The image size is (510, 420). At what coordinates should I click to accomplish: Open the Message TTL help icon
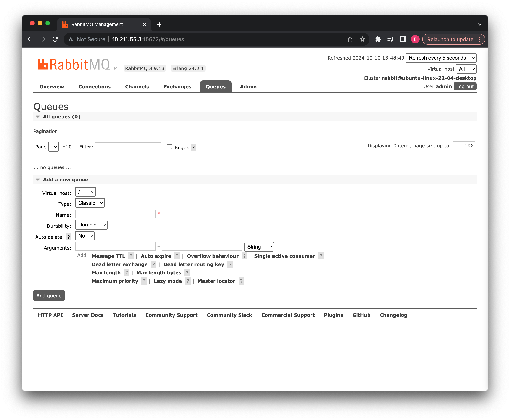pos(131,256)
